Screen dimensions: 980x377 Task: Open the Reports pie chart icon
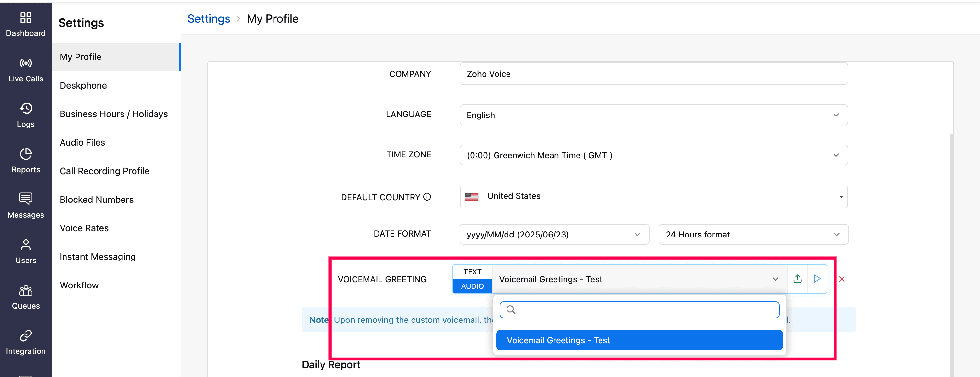(x=26, y=154)
